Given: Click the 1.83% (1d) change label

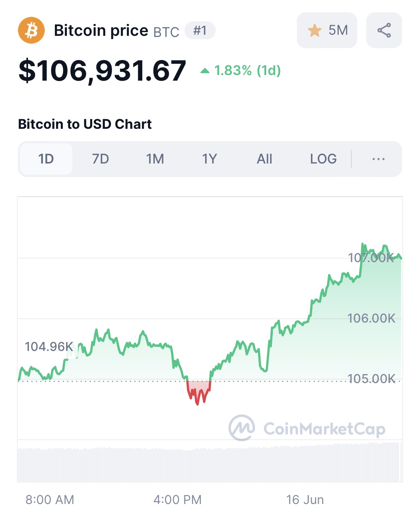Looking at the screenshot, I should click(248, 71).
